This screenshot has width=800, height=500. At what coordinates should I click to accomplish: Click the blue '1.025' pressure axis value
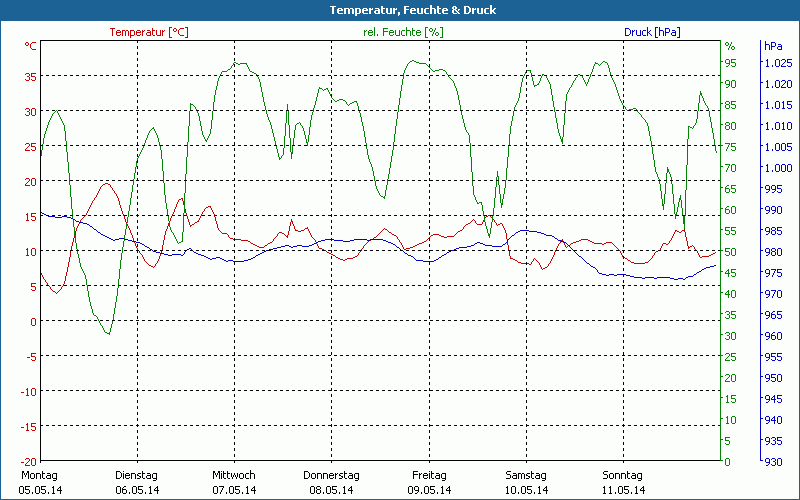coord(779,63)
